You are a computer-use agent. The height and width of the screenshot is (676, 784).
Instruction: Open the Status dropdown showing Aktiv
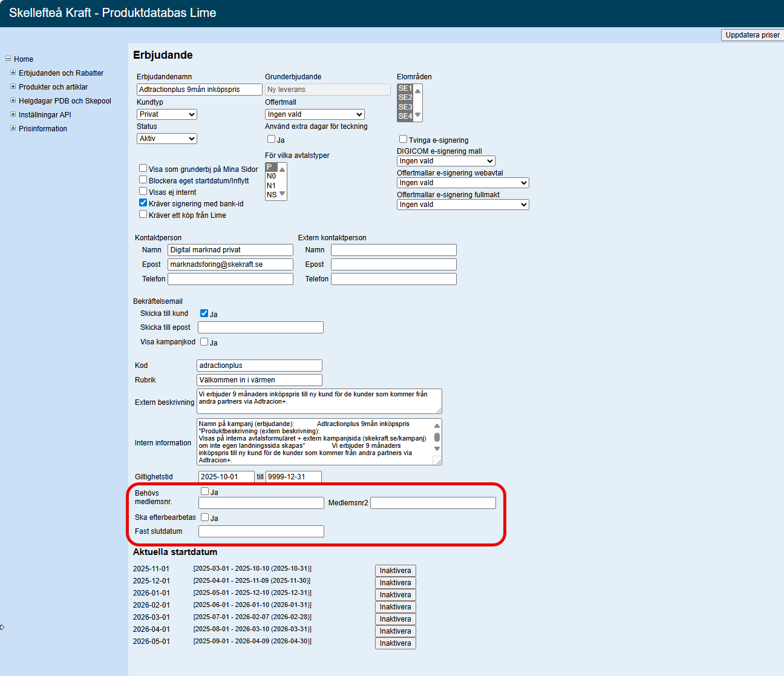point(167,139)
